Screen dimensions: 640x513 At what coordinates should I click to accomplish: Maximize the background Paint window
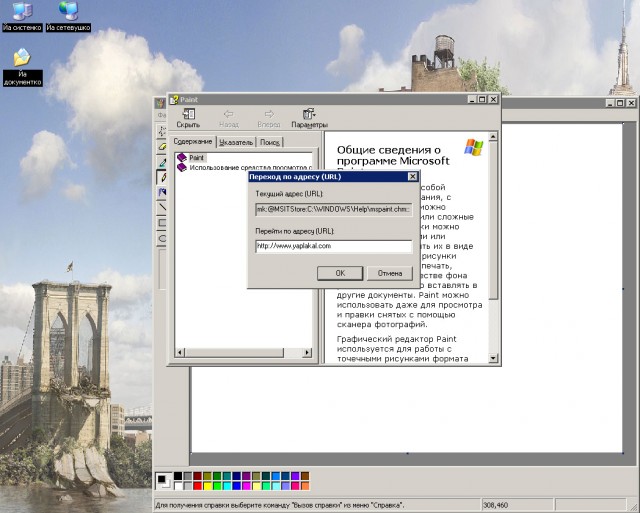(620, 103)
